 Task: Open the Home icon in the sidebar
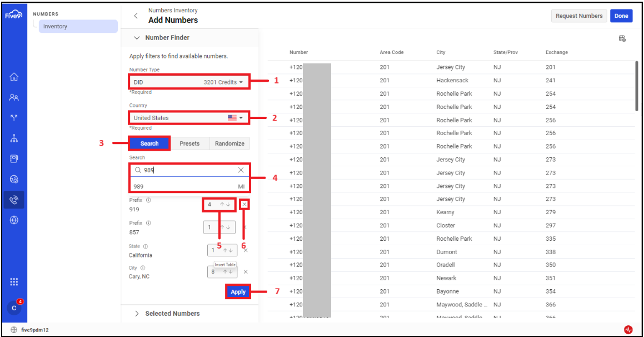point(14,77)
